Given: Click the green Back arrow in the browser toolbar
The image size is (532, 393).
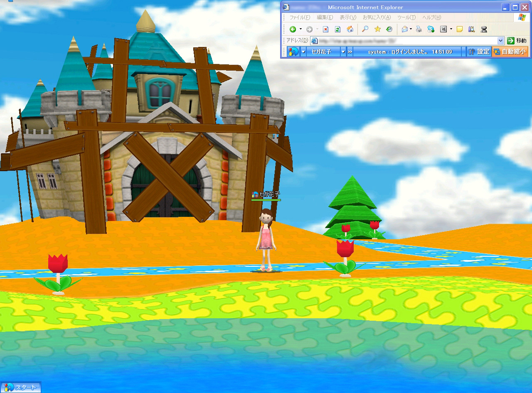Looking at the screenshot, I should click(x=293, y=29).
